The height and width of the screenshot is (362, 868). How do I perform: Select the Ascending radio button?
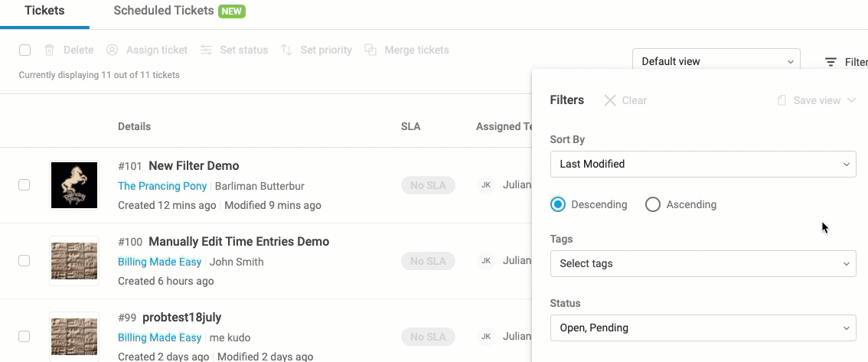653,204
